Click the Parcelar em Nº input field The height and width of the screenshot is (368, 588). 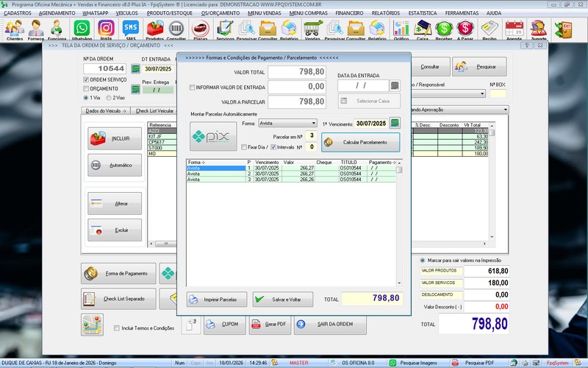311,135
